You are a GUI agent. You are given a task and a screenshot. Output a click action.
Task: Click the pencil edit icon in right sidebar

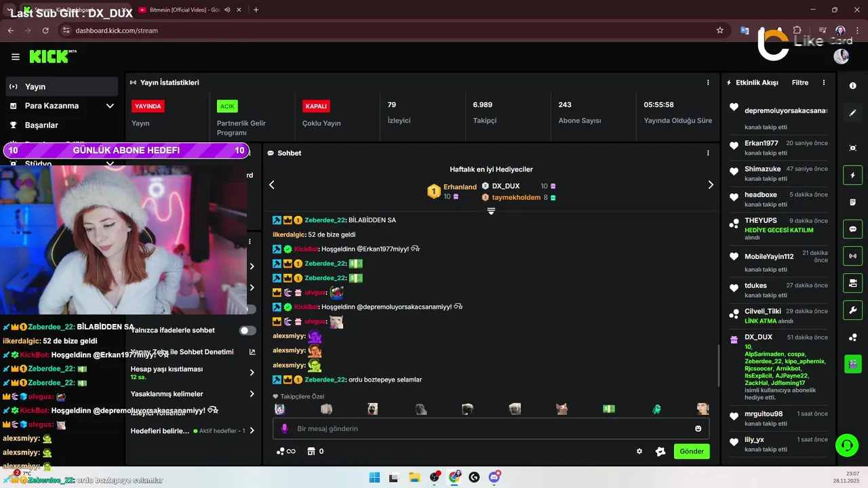852,113
